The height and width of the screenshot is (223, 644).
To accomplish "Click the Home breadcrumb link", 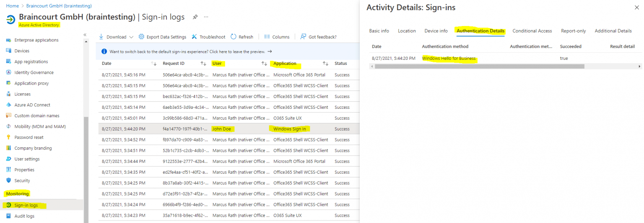I will (x=12, y=6).
